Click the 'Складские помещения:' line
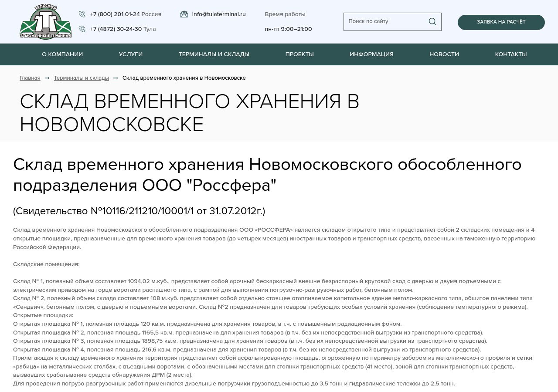This screenshot has width=558, height=392. click(x=46, y=264)
